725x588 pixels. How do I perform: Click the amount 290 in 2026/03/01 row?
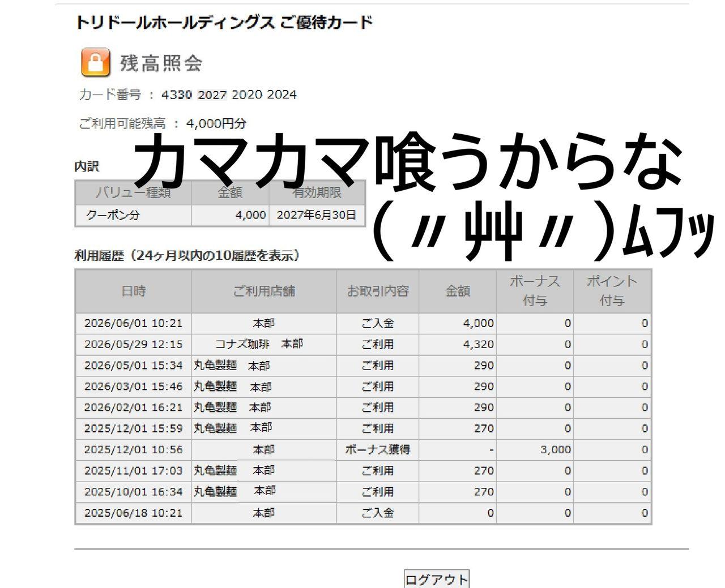click(x=484, y=387)
